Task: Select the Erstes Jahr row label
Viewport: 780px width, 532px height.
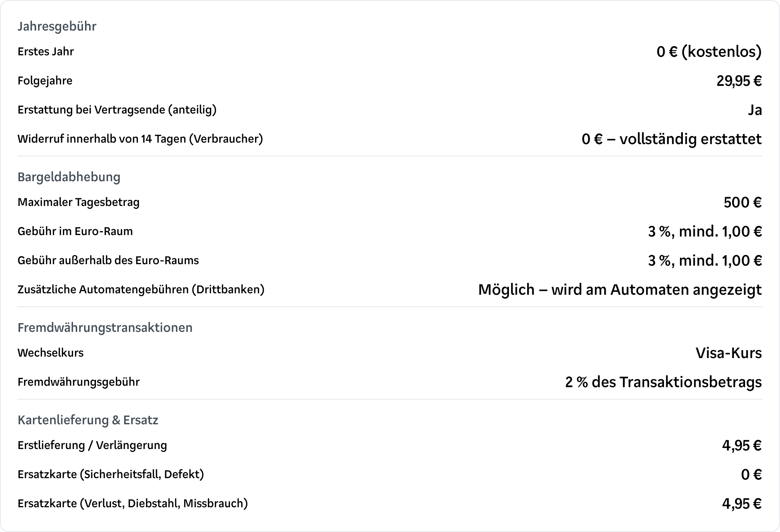Action: [x=45, y=52]
